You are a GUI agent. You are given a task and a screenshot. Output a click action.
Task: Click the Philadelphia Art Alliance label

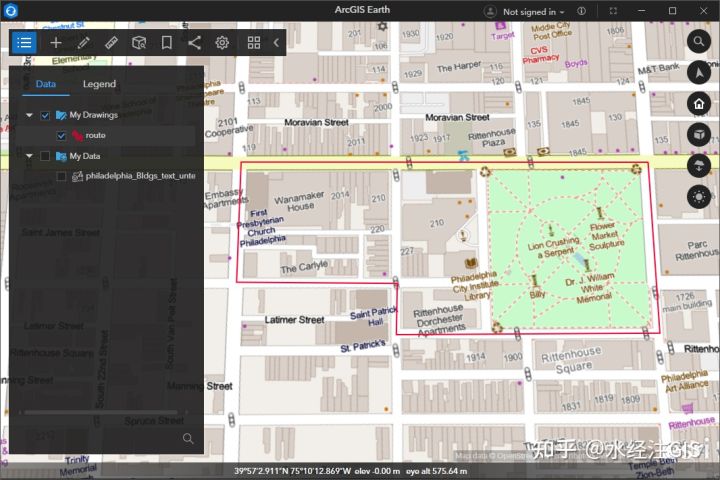(x=686, y=381)
